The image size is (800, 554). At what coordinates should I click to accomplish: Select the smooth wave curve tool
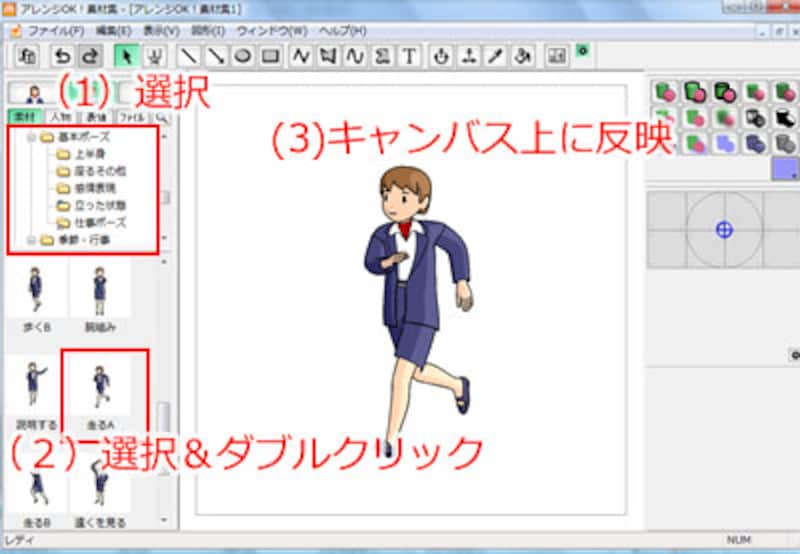(x=355, y=56)
